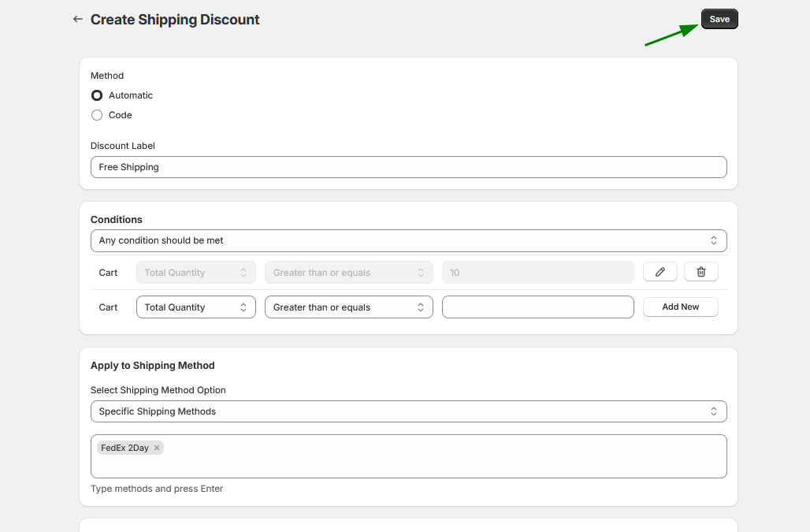Expand Total Quantity dropdown in new condition row
810x532 pixels.
[x=195, y=307]
